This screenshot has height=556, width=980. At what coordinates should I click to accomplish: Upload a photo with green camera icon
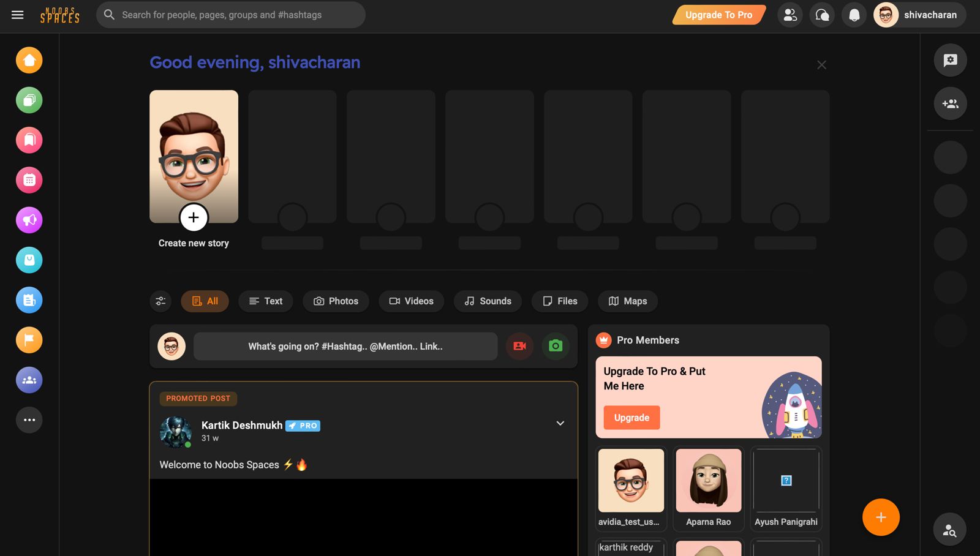556,347
